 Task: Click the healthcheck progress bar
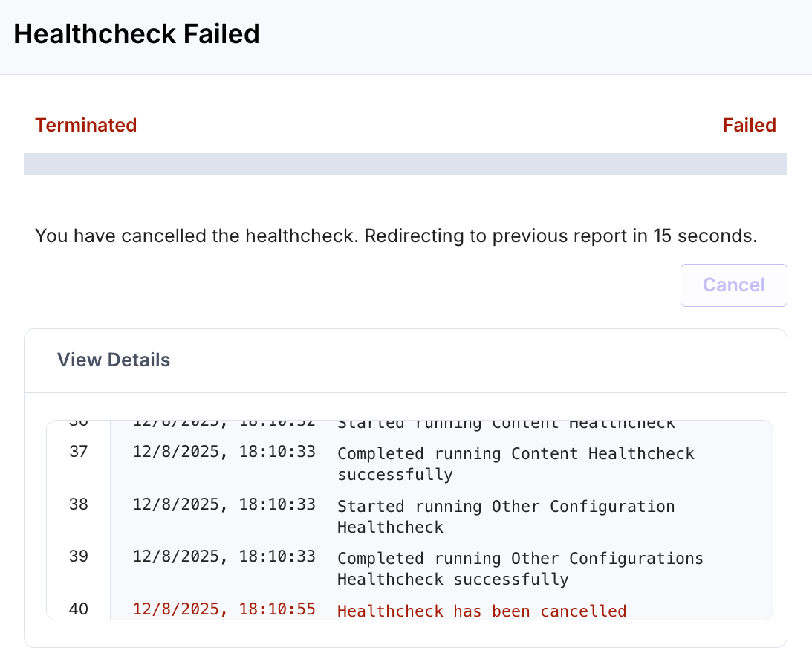[x=406, y=164]
